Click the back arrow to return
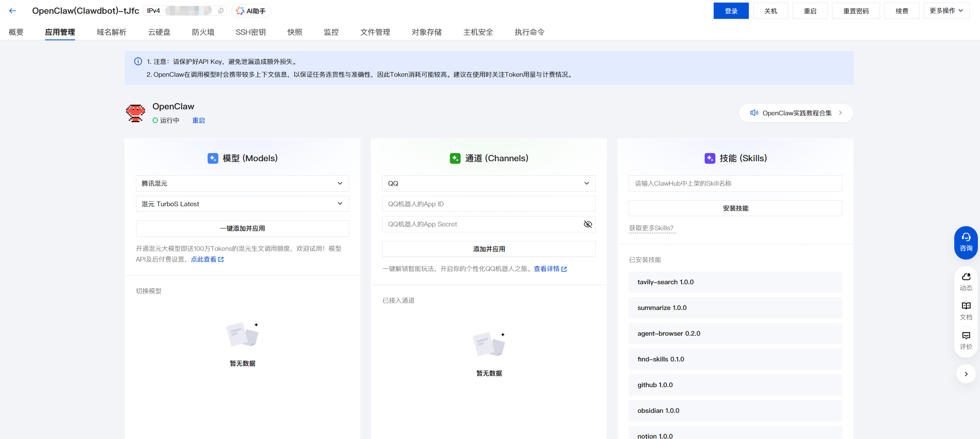The width and height of the screenshot is (980, 439). 12,10
